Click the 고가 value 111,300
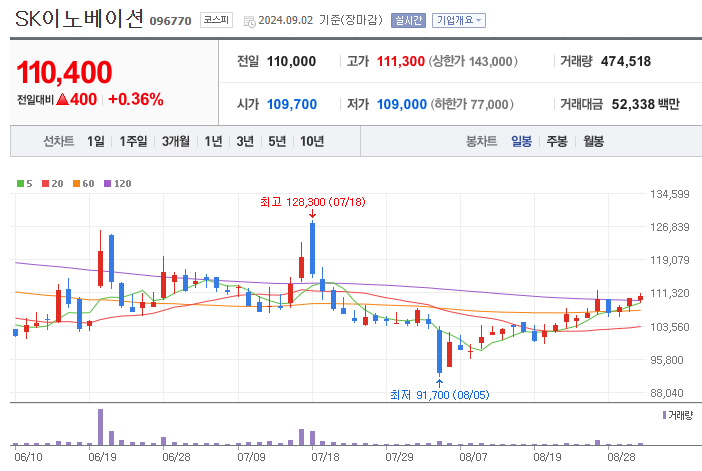The width and height of the screenshot is (702, 471). (401, 61)
